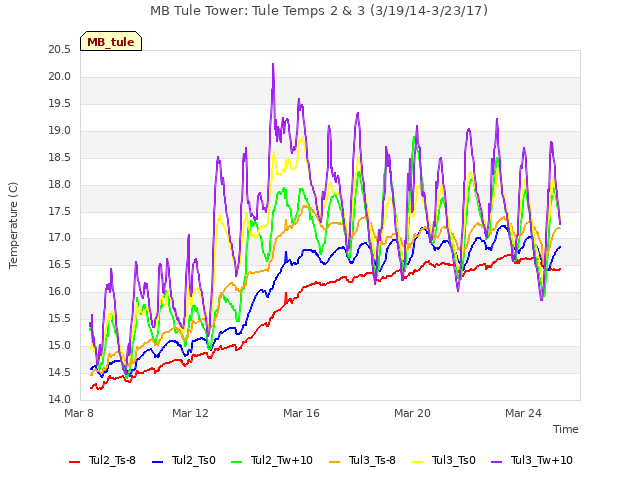Click the 15.5 y-axis tick label

[60, 318]
